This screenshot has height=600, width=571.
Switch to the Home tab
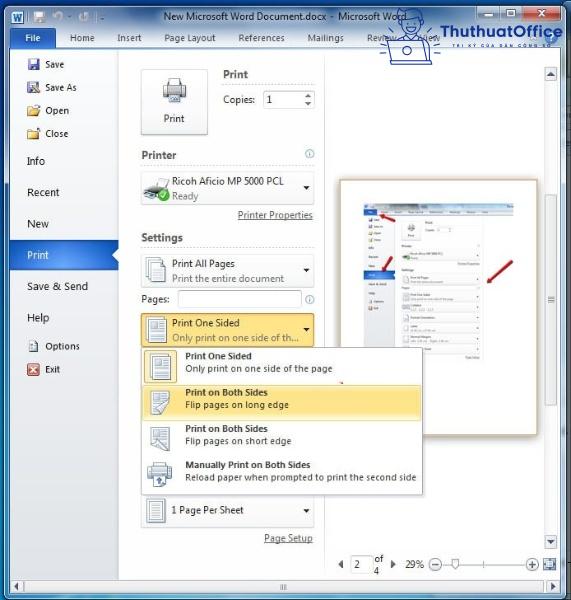coord(82,38)
